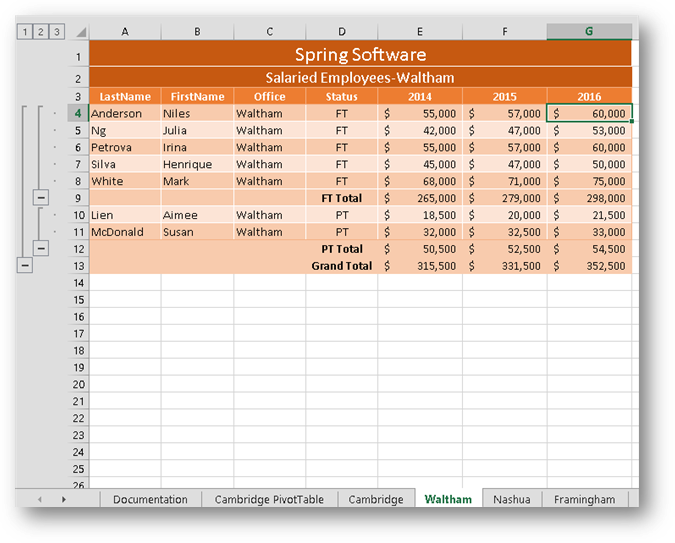This screenshot has width=675, height=543.
Task: Select the 75,000 salary cell
Action: pyautogui.click(x=589, y=181)
